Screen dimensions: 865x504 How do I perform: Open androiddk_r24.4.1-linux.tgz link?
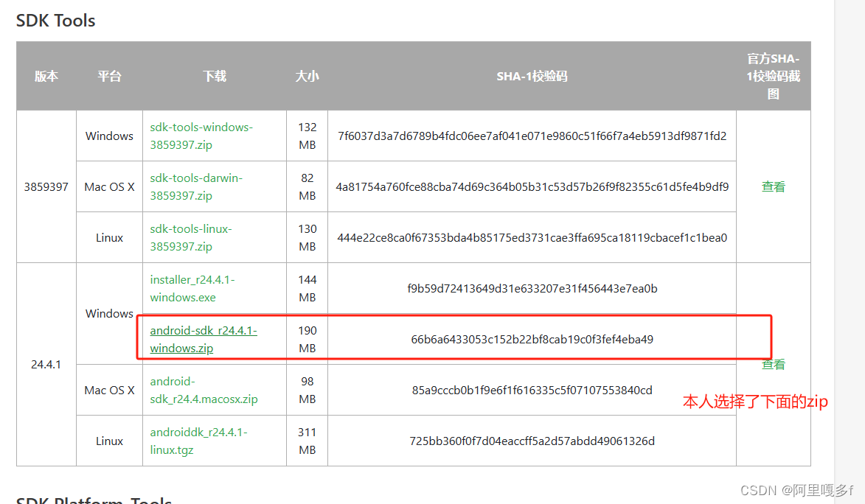click(x=198, y=441)
